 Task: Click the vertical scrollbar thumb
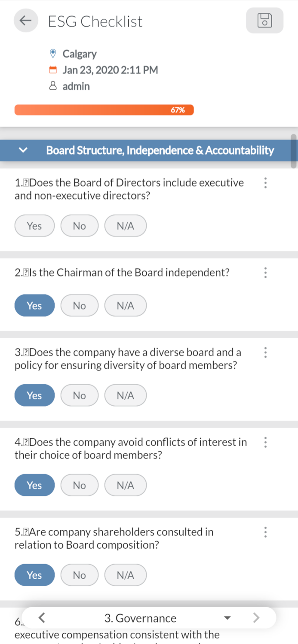(x=294, y=151)
